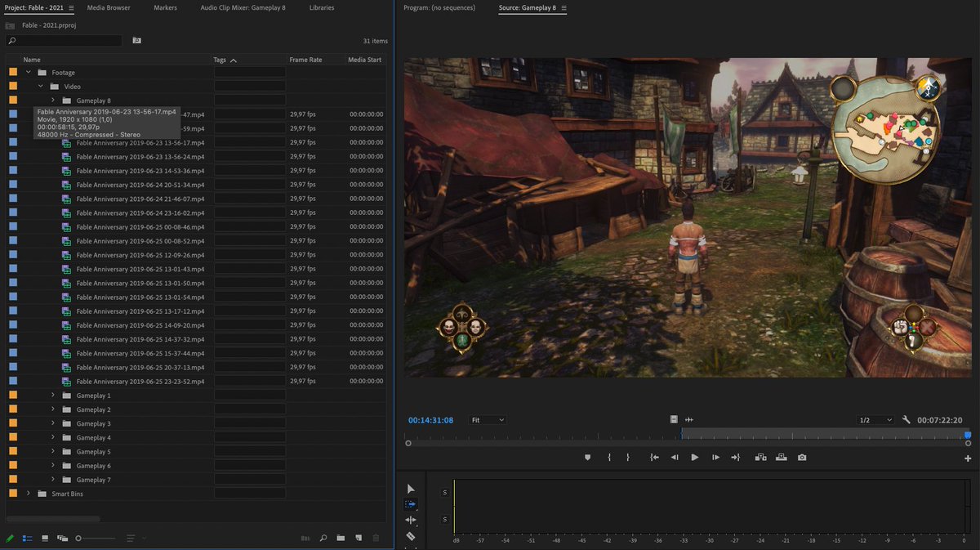This screenshot has height=550, width=980.
Task: Sort by the Media Start column header
Action: coord(365,60)
